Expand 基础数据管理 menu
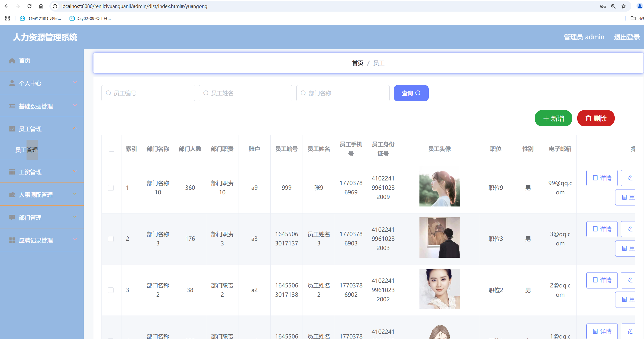The width and height of the screenshot is (644, 339). [42, 106]
